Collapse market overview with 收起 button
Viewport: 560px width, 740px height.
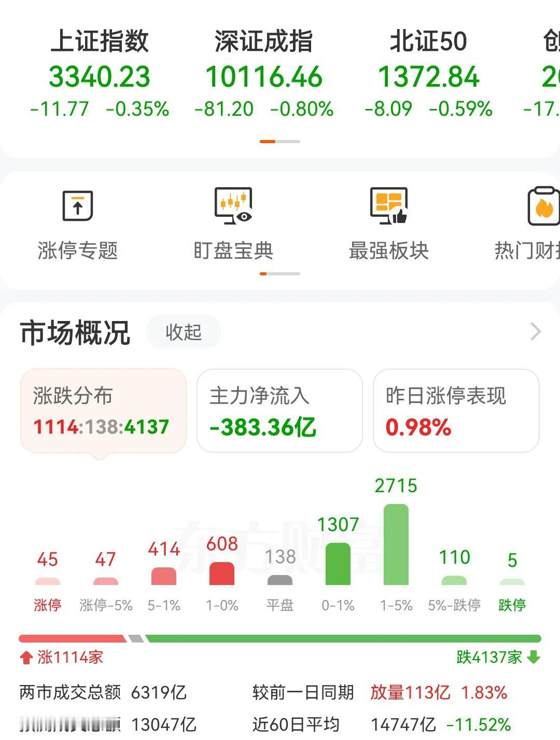(184, 332)
